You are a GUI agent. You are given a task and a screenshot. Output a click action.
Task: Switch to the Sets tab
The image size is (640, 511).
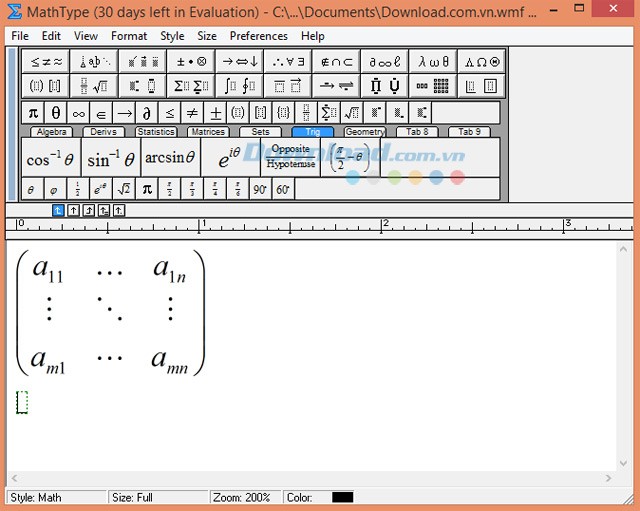(260, 132)
